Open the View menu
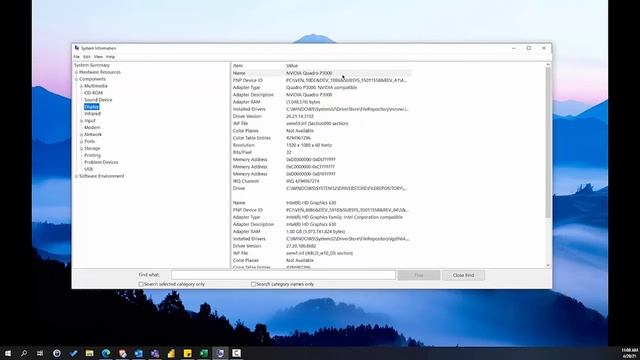 click(x=98, y=57)
